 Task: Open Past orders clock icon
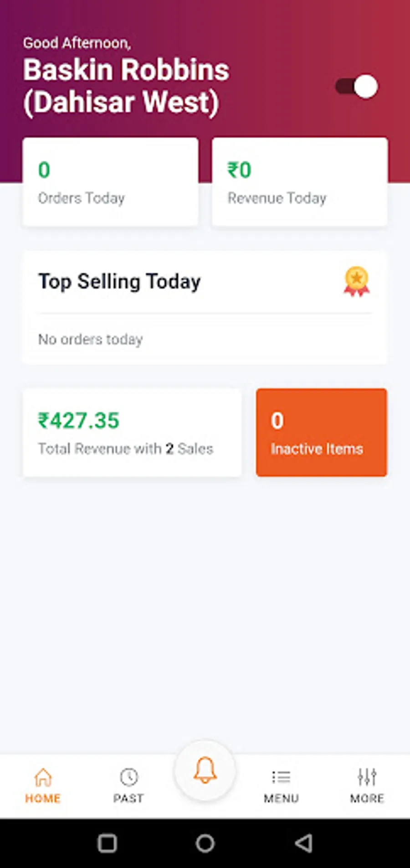129,777
